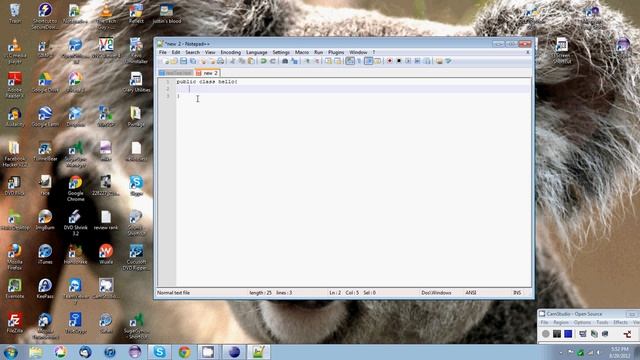Click the taskbar clock
The image size is (640, 360).
click(620, 352)
